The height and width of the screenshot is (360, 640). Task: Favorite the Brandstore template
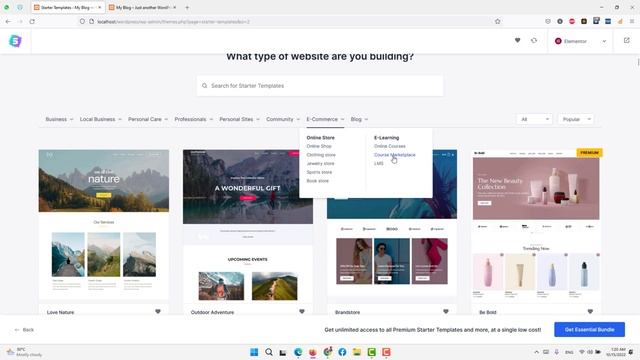pos(446,311)
